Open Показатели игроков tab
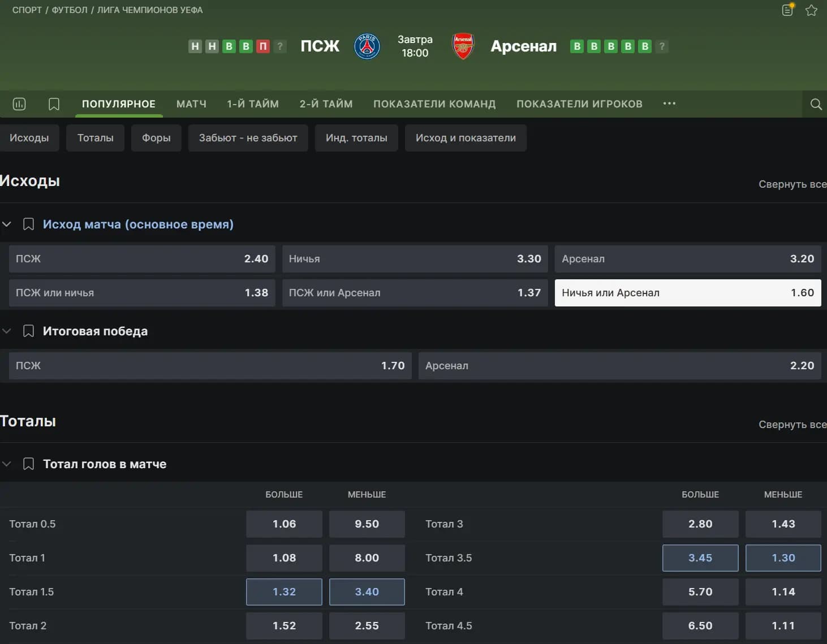827x644 pixels. point(579,104)
